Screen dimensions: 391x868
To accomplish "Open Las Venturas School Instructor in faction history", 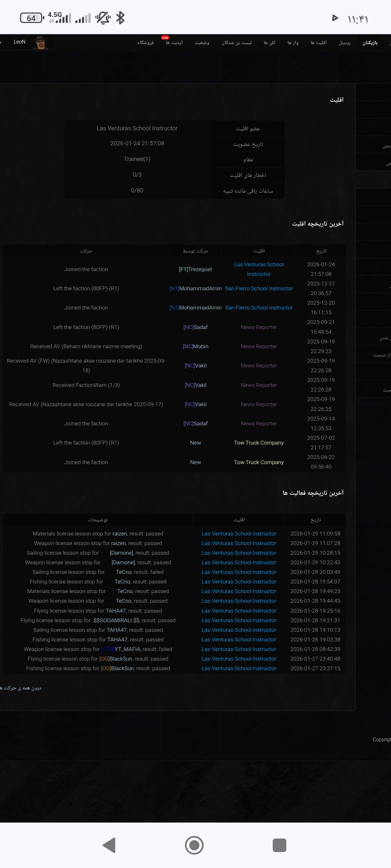I will click(x=258, y=269).
